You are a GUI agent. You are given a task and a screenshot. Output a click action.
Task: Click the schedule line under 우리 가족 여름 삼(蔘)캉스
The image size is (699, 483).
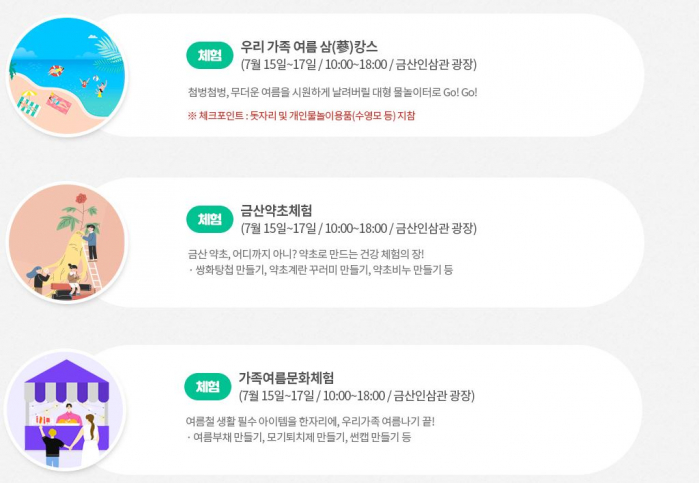(358, 65)
